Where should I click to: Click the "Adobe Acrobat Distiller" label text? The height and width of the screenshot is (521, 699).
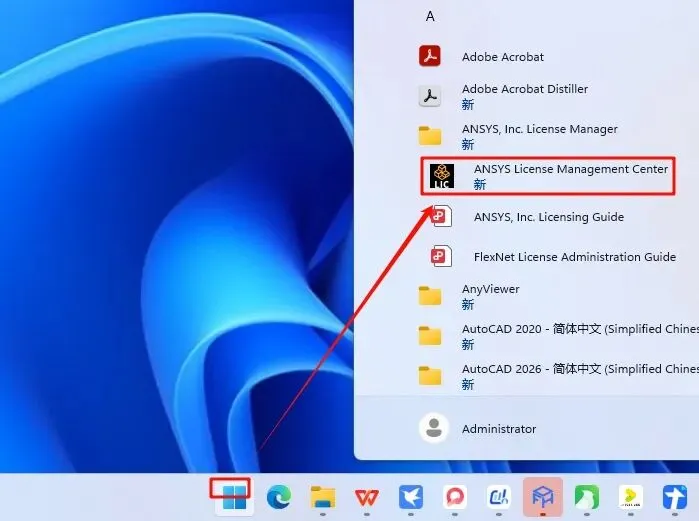pos(525,89)
